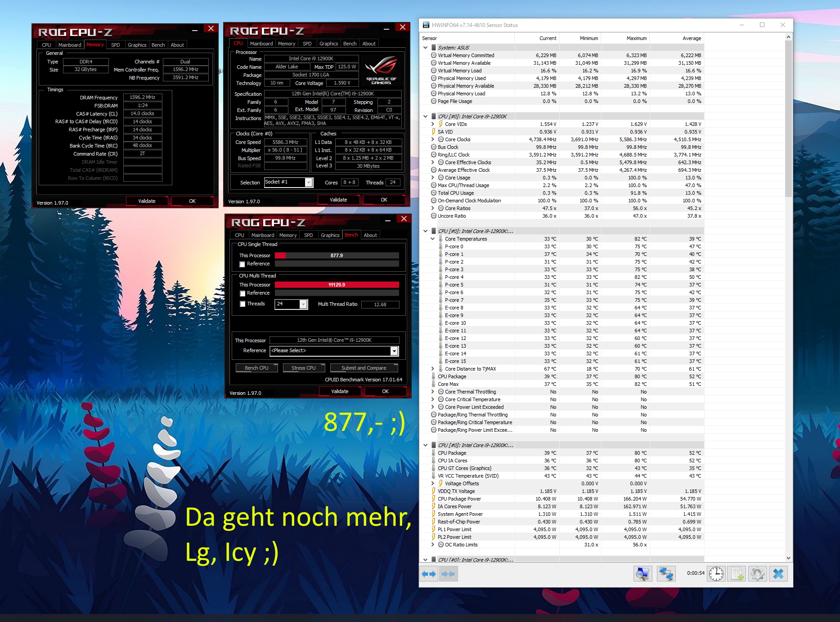Click the lightning icon beside SA VID
Viewport: 840px width, 622px height.
coord(433,132)
